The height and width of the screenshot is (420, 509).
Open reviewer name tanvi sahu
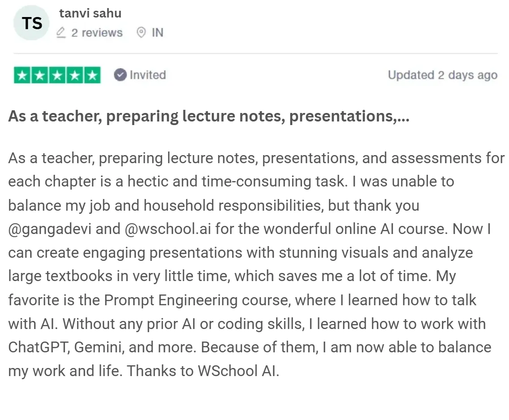pyautogui.click(x=90, y=13)
